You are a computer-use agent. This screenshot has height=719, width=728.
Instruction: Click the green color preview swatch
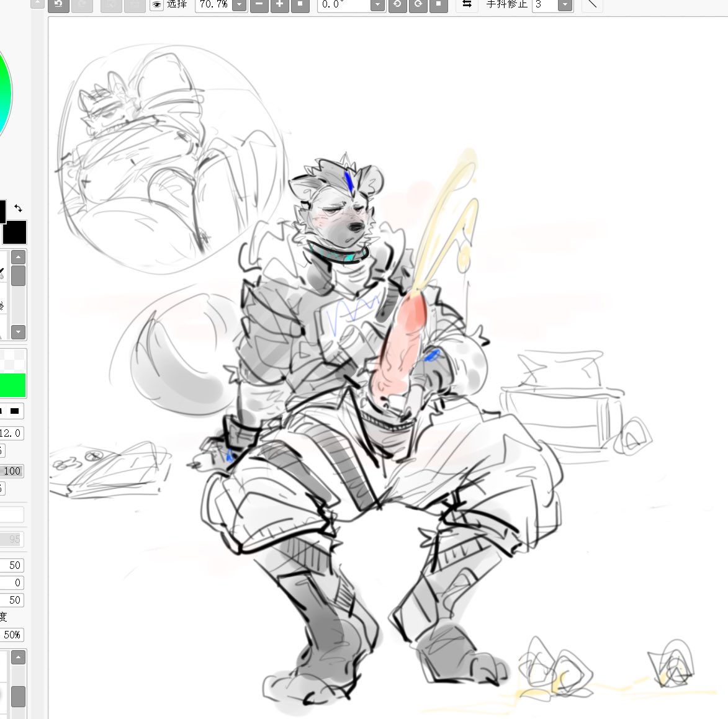coord(12,385)
